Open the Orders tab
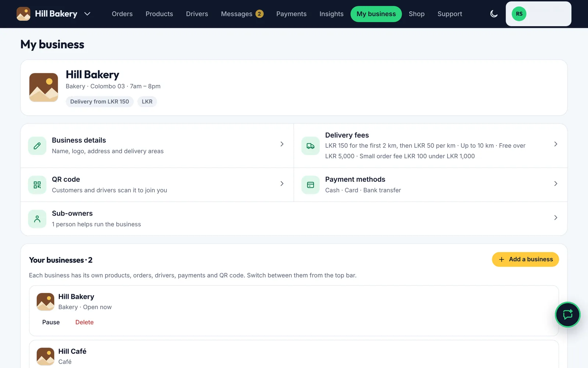The image size is (588, 368). [x=122, y=14]
